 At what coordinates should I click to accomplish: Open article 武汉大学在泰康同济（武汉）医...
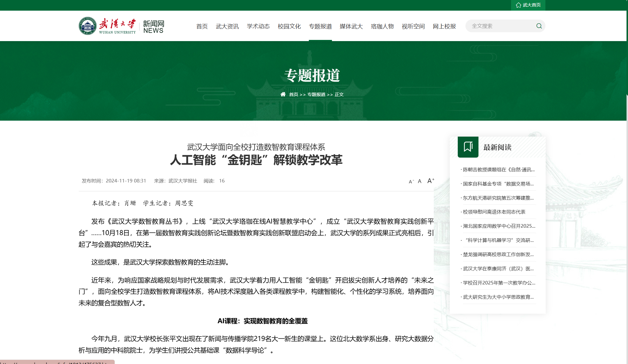click(x=499, y=268)
